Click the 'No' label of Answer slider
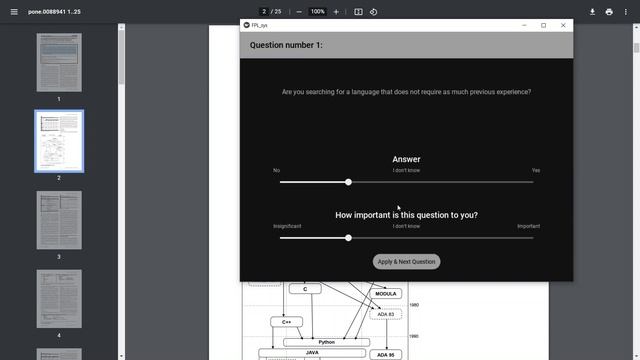The width and height of the screenshot is (640, 360). click(x=276, y=170)
